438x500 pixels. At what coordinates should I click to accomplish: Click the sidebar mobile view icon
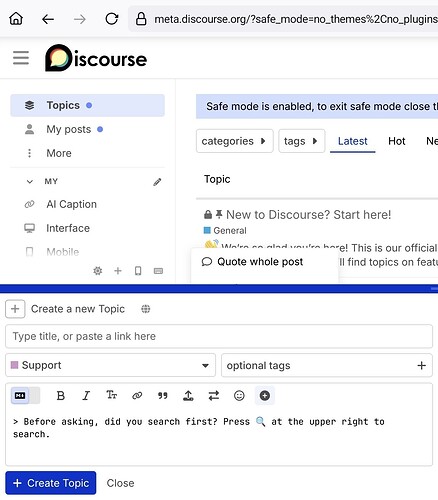click(x=138, y=271)
